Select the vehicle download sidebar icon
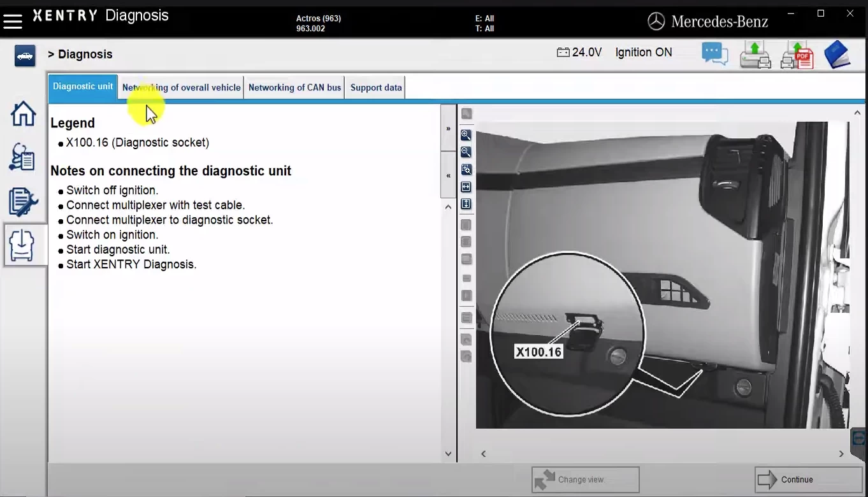The height and width of the screenshot is (497, 868). (x=23, y=245)
